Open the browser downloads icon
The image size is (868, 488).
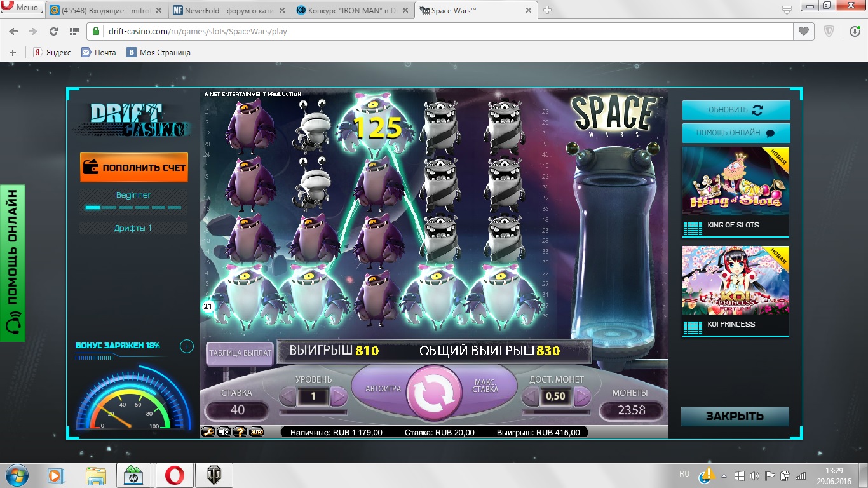coord(855,31)
